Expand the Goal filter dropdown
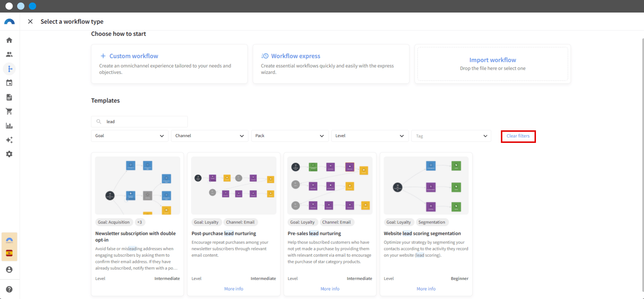The width and height of the screenshot is (644, 299). [x=130, y=136]
